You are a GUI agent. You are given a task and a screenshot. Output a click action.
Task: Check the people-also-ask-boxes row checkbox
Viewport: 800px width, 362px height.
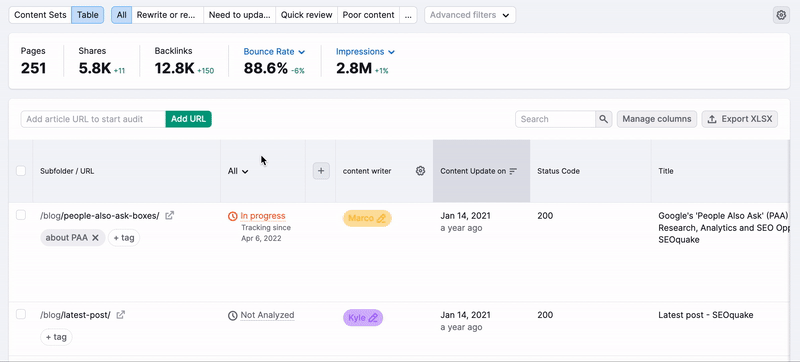(21, 215)
